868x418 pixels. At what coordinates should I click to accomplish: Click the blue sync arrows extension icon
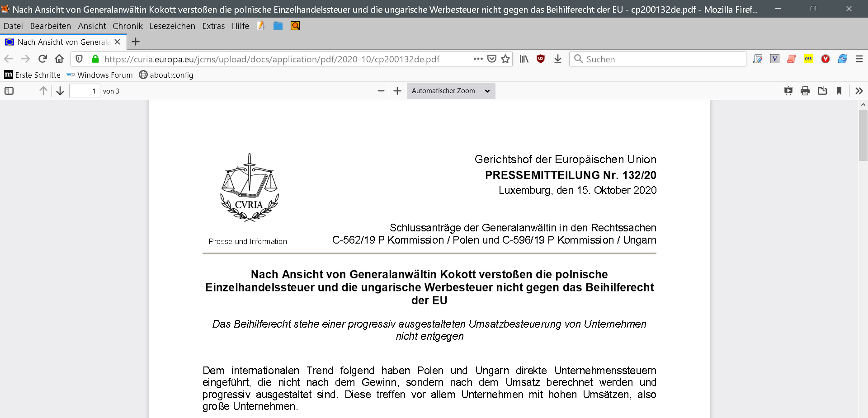click(x=843, y=59)
